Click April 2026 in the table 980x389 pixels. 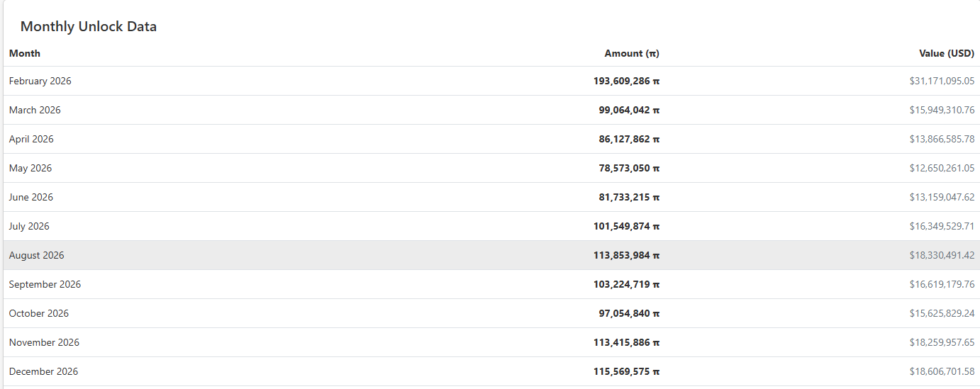pos(31,139)
